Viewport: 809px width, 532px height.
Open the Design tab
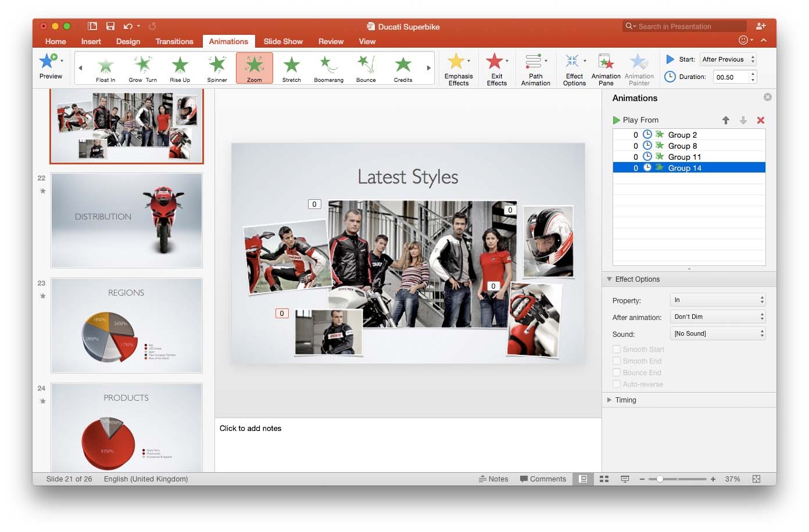pyautogui.click(x=128, y=41)
